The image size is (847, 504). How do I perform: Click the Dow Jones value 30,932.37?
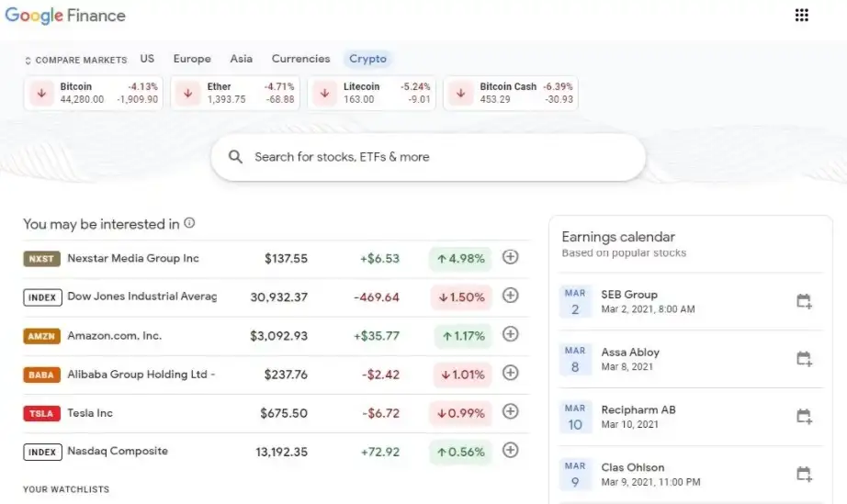[x=278, y=297]
